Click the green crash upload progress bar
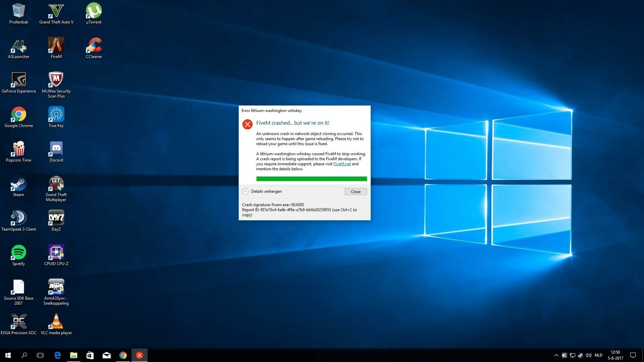 click(311, 179)
